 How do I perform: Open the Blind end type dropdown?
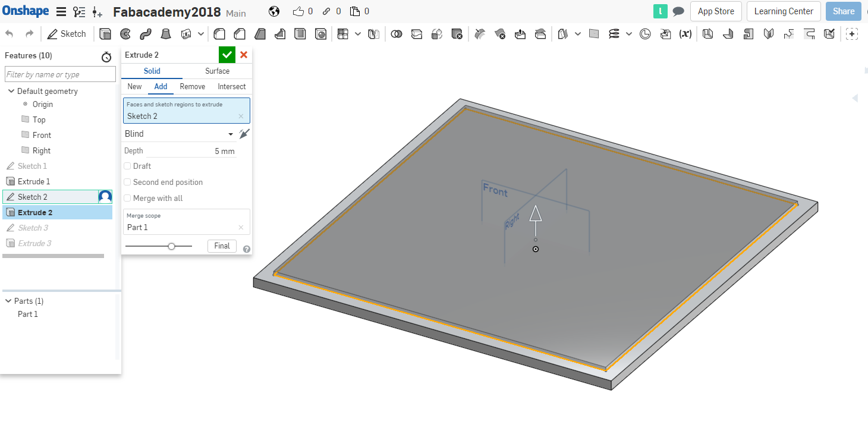pyautogui.click(x=179, y=134)
